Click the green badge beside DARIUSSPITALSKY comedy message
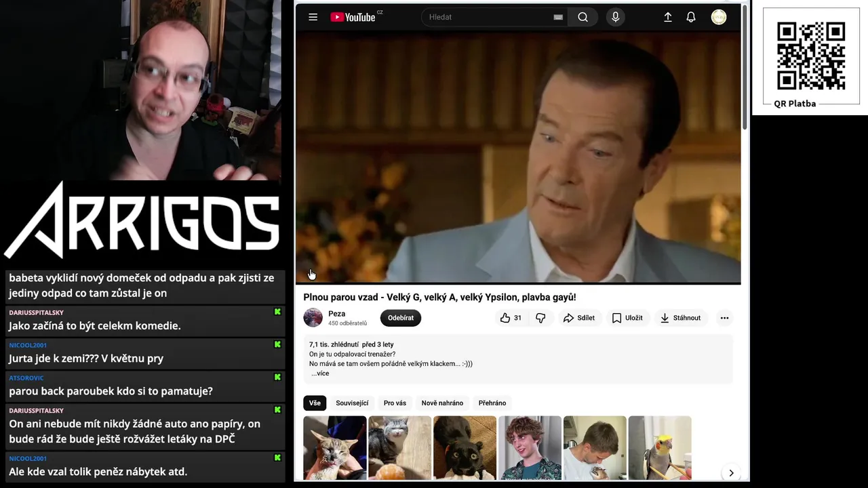The height and width of the screenshot is (488, 868). coord(277,312)
